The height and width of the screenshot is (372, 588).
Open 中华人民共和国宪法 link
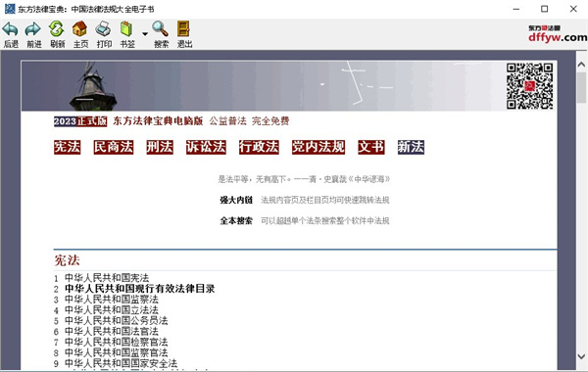107,278
